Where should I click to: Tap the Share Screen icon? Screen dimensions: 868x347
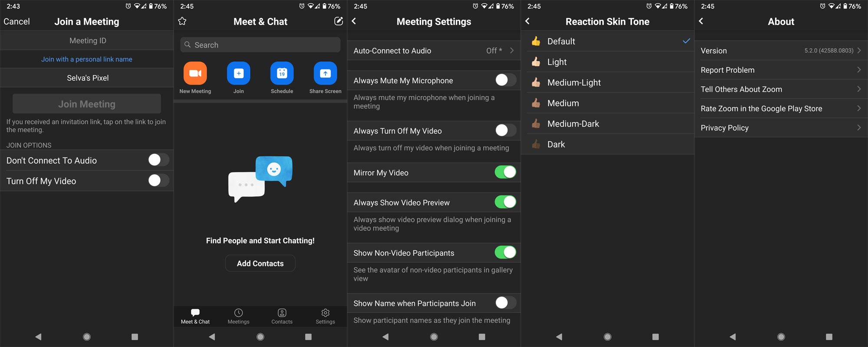pyautogui.click(x=325, y=73)
